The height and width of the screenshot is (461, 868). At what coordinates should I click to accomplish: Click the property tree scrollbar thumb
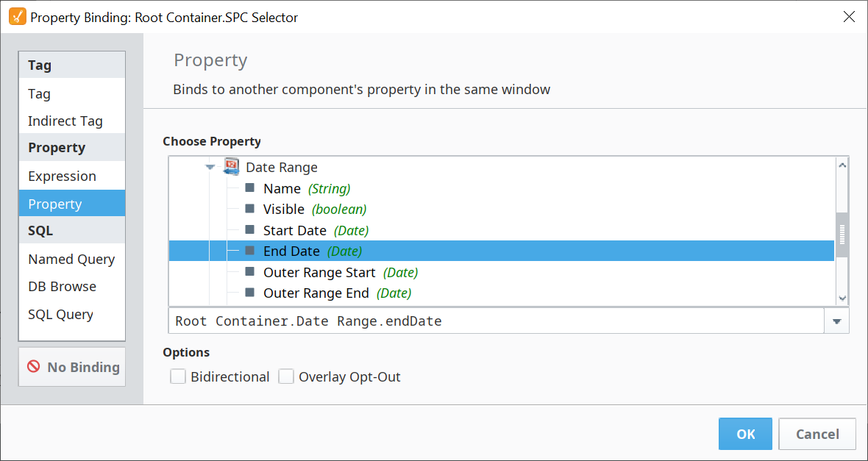(842, 235)
